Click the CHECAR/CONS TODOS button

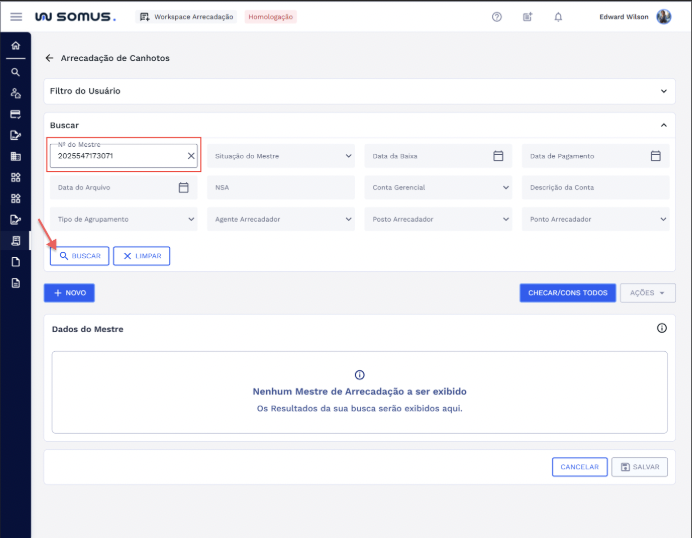point(567,293)
